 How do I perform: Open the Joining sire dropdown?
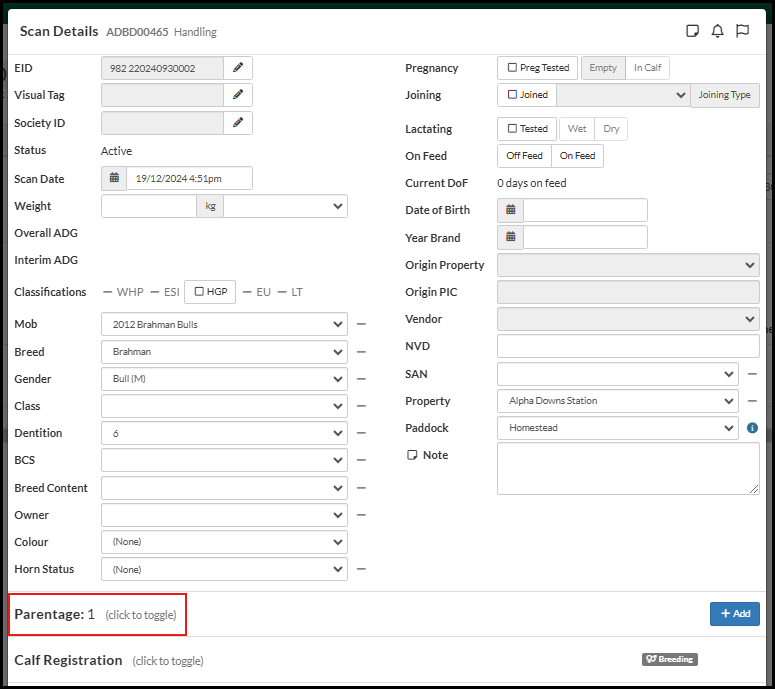click(x=623, y=94)
